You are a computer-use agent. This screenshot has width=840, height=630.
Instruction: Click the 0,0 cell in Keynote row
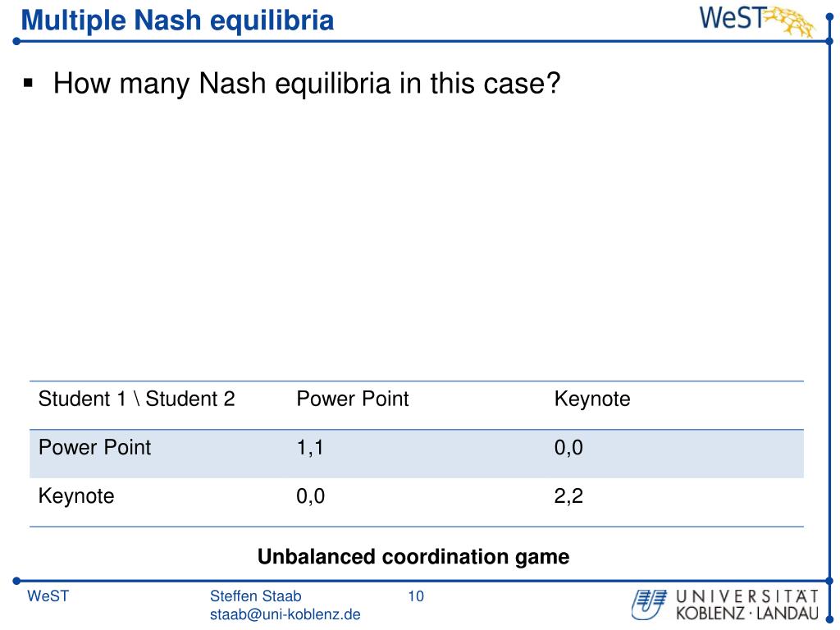point(311,496)
